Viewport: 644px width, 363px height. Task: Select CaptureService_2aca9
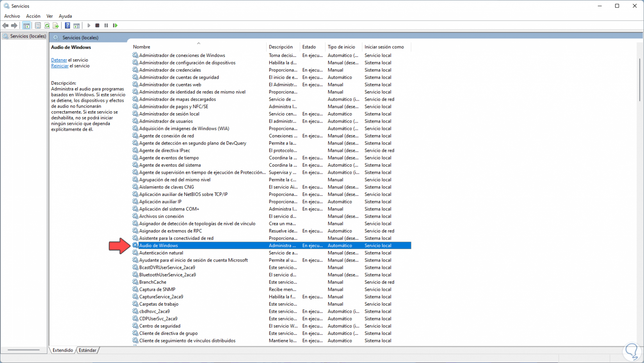tap(161, 297)
